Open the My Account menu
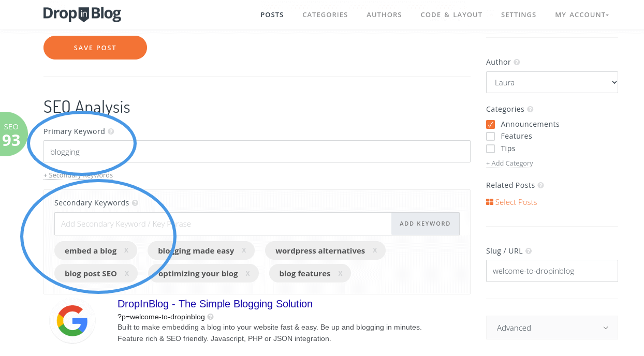This screenshot has height=356, width=644. (581, 14)
